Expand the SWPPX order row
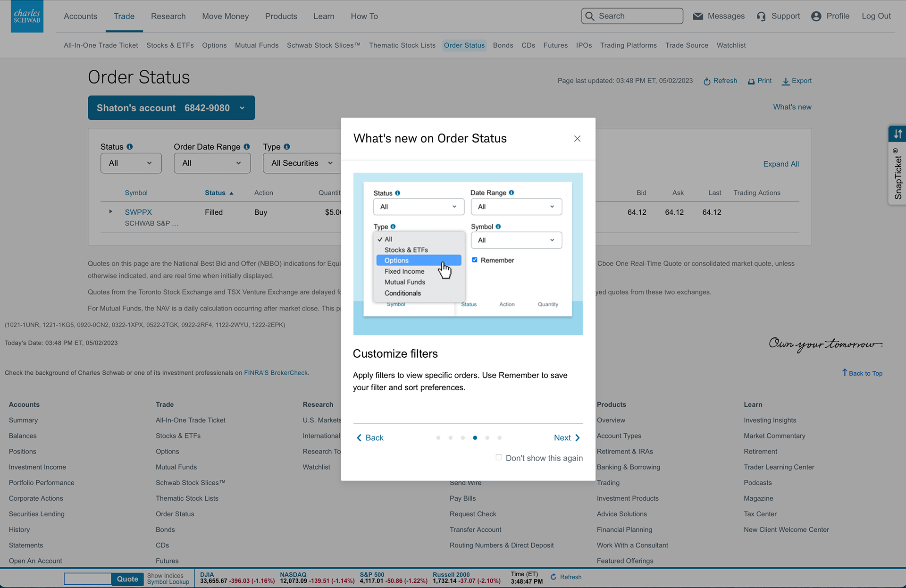Screen dimensions: 906x588 click(110, 212)
